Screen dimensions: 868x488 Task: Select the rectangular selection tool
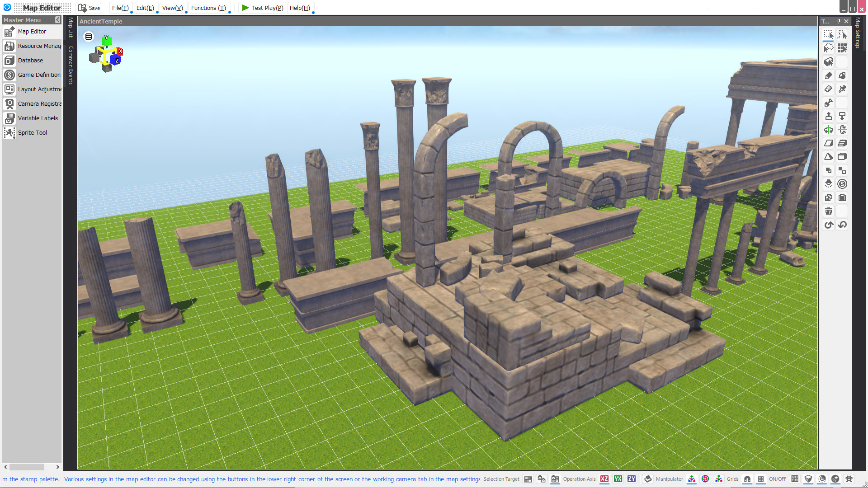[828, 34]
